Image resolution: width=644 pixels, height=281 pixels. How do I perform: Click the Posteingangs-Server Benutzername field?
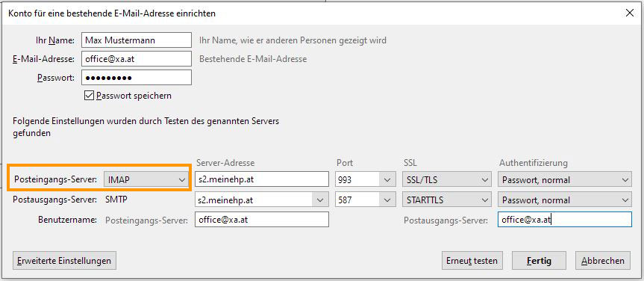pos(262,220)
